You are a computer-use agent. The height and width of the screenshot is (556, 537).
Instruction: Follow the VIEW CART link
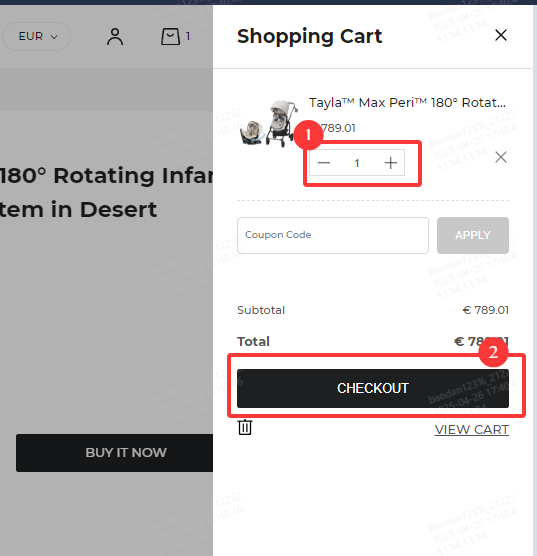(472, 430)
